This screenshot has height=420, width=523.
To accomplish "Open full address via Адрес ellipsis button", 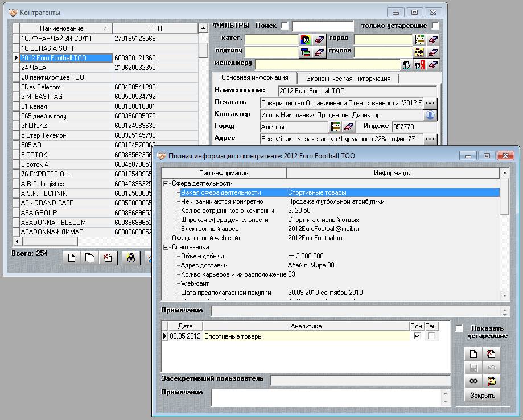I will [x=430, y=139].
